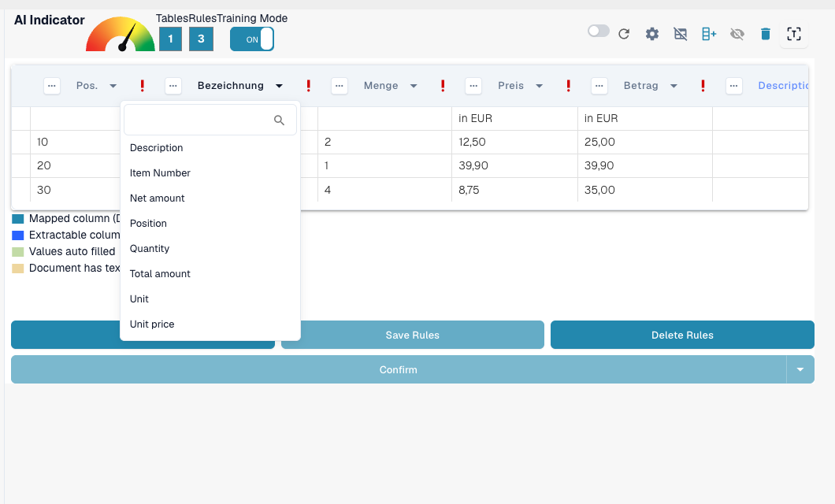Click the "35,00" amount cell
835x504 pixels.
(x=645, y=190)
